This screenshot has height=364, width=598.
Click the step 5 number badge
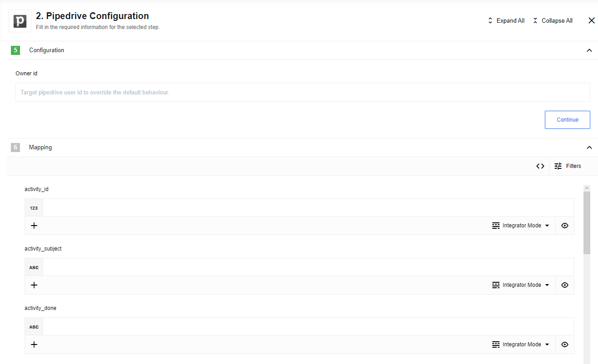pos(15,50)
